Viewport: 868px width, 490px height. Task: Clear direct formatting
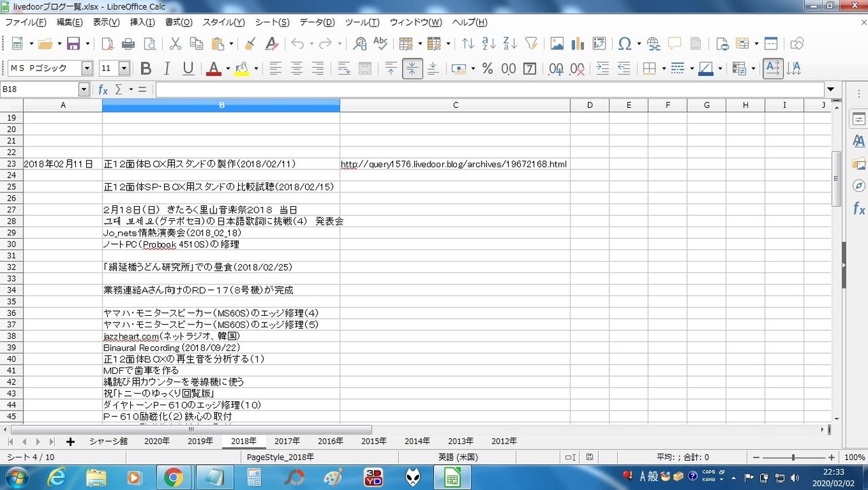point(272,44)
